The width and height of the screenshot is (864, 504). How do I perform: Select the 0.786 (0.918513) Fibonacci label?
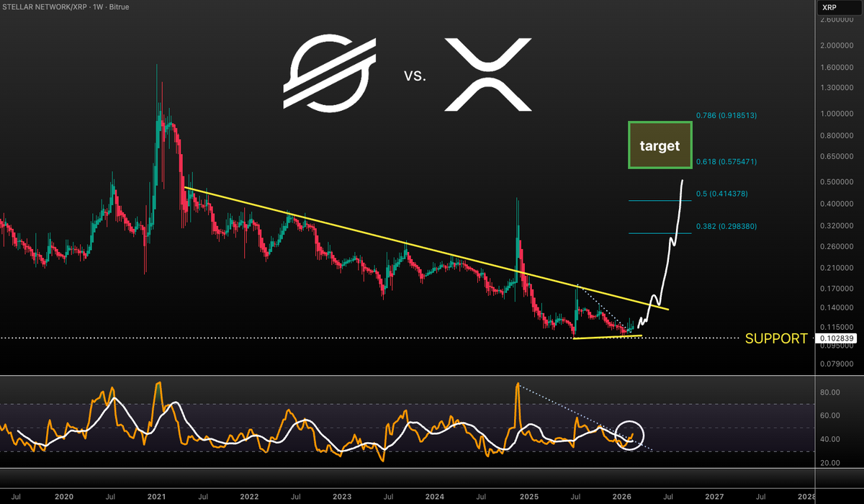click(x=726, y=115)
